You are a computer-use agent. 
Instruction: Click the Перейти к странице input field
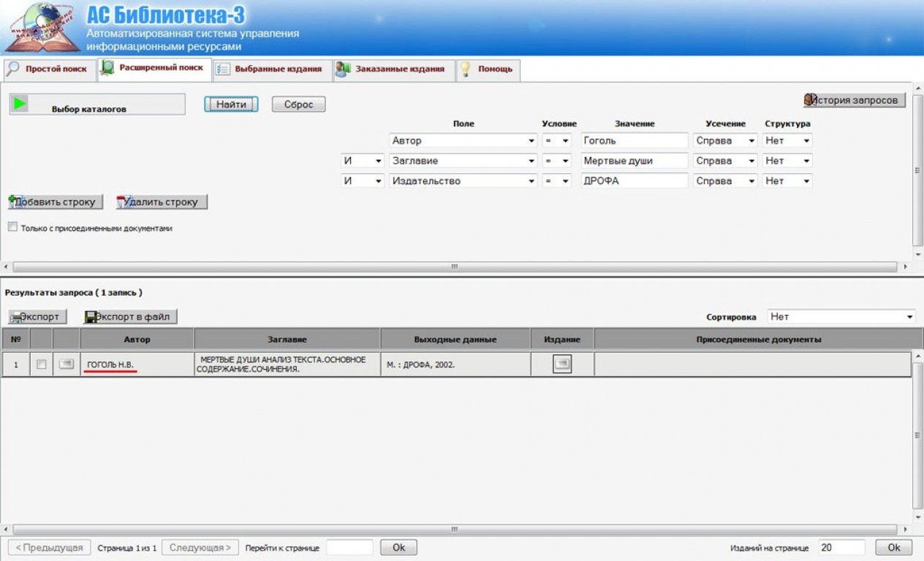pos(349,548)
